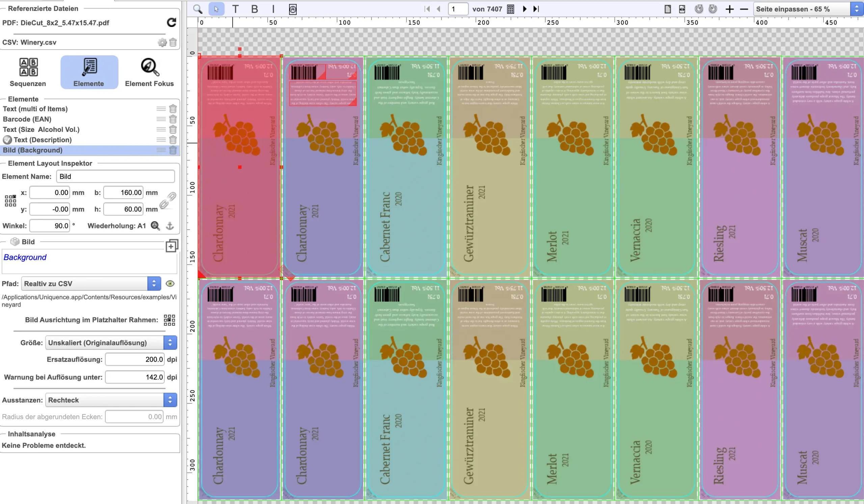Click the lock tool icon in toolbar
Viewport: 864px width, 504px height.
point(293,9)
